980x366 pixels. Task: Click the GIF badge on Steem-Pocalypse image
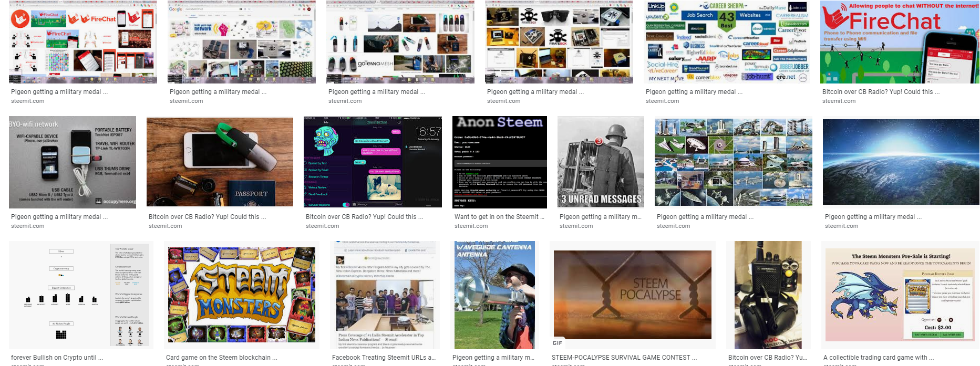(558, 343)
